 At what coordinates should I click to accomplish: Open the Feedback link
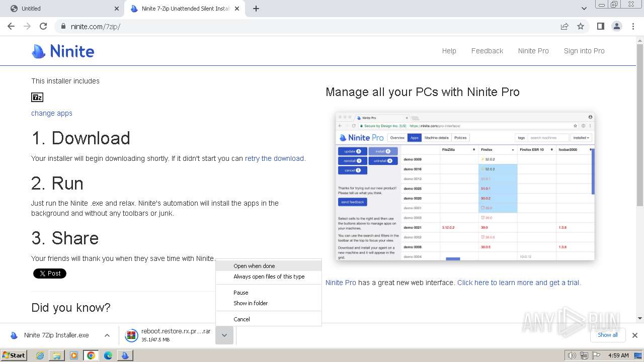pyautogui.click(x=487, y=51)
